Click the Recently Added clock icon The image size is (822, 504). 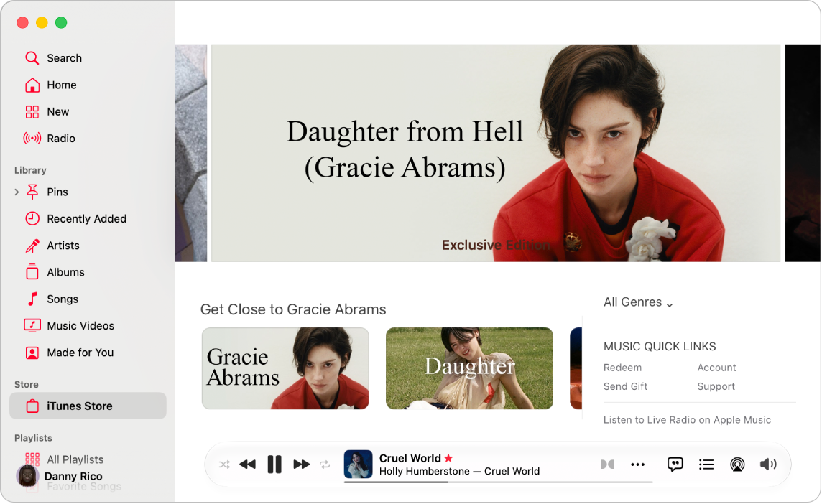coord(32,218)
